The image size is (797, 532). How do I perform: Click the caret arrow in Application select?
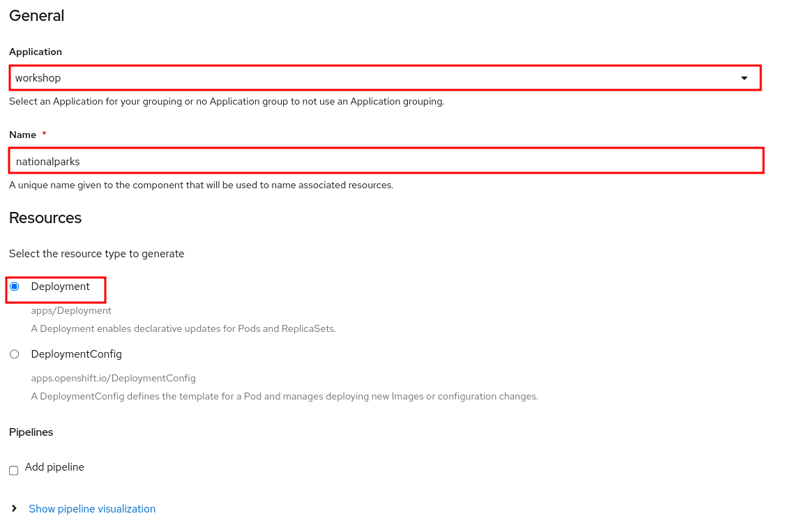[x=744, y=78]
